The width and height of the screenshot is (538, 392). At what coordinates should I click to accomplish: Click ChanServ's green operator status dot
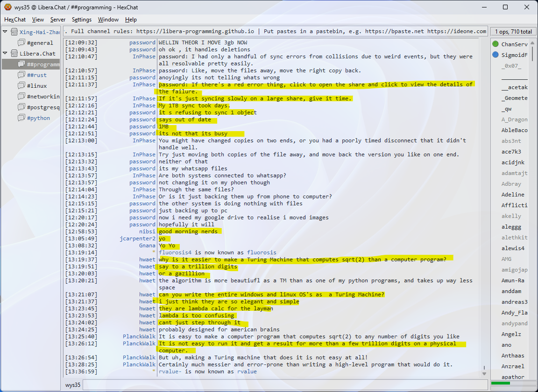click(x=496, y=44)
